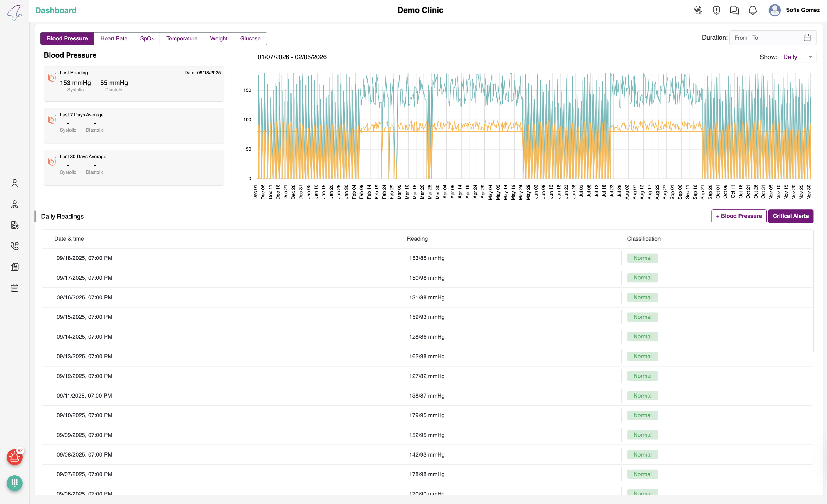
Task: Expand the Show Daily dropdown
Action: tap(797, 57)
